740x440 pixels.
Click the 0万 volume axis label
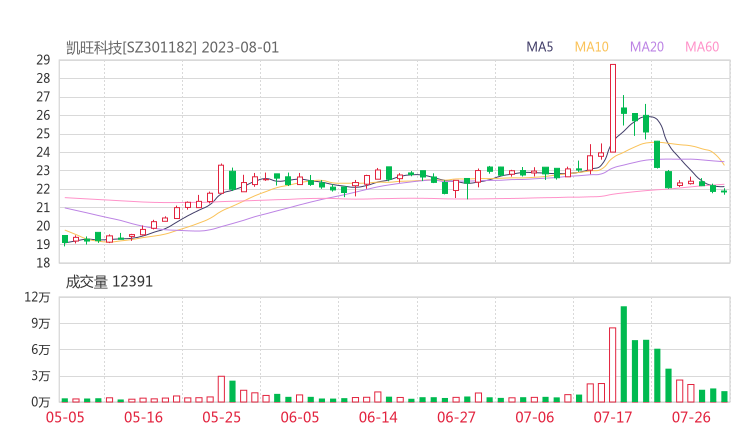(41, 402)
